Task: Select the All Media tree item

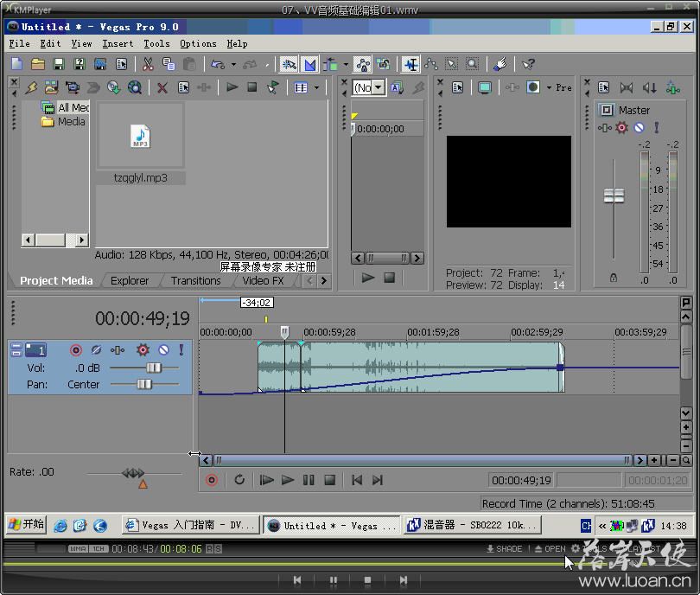Action: 65,107
